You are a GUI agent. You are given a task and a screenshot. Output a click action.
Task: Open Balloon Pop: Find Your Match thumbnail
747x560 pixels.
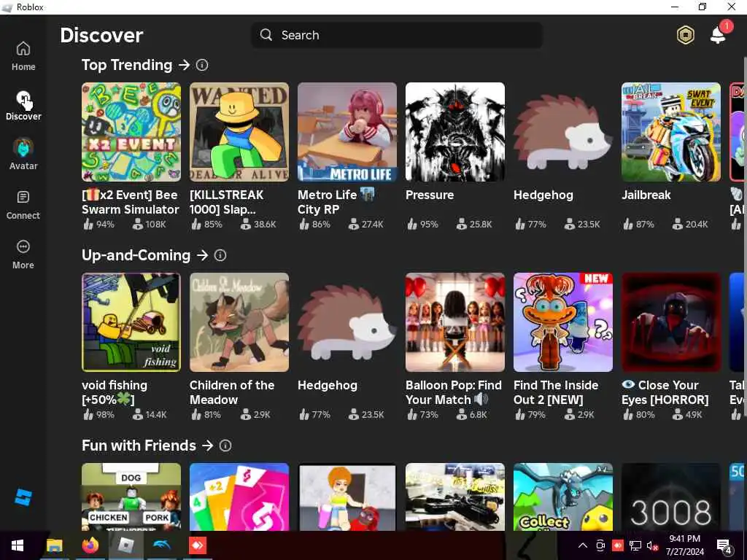point(455,322)
